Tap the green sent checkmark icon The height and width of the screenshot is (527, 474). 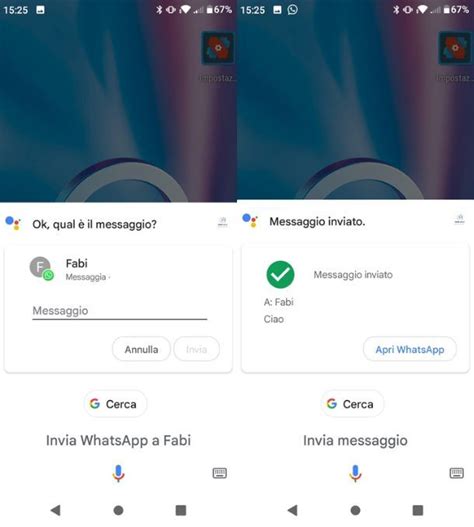tap(280, 275)
